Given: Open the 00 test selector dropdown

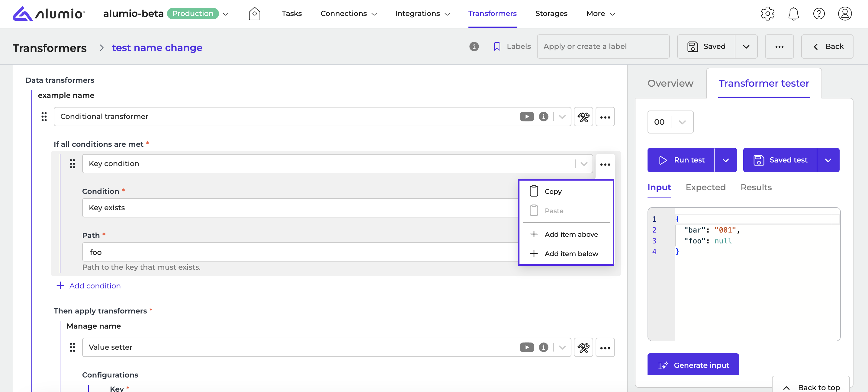Looking at the screenshot, I should click(x=670, y=122).
